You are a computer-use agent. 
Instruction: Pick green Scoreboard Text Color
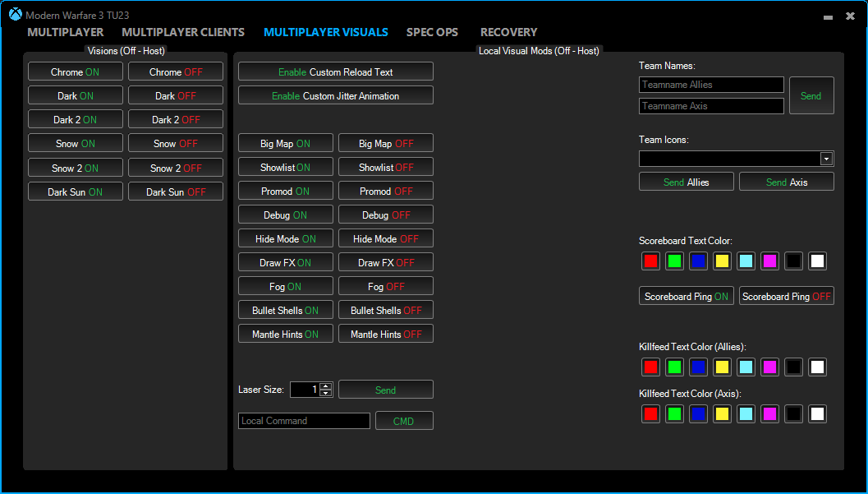click(675, 261)
